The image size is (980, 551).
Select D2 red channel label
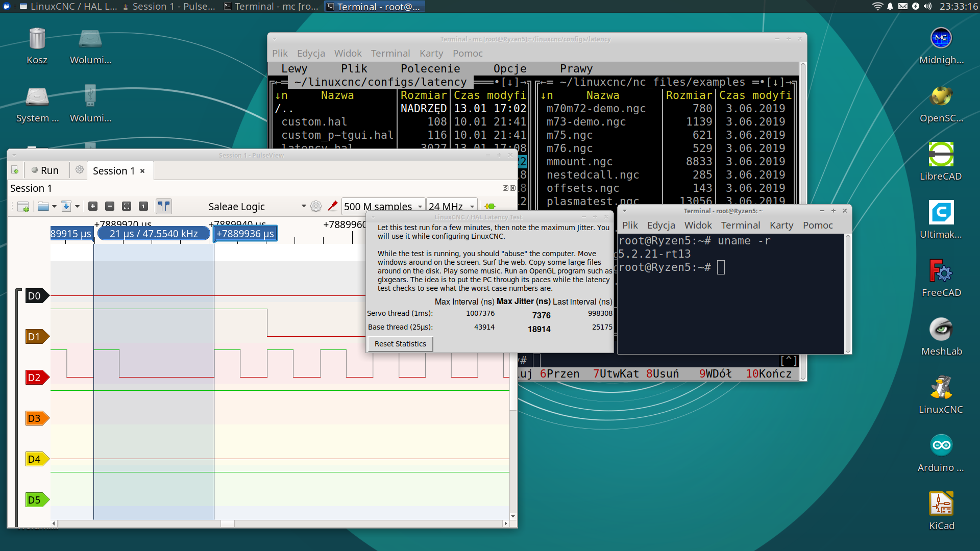[37, 378]
